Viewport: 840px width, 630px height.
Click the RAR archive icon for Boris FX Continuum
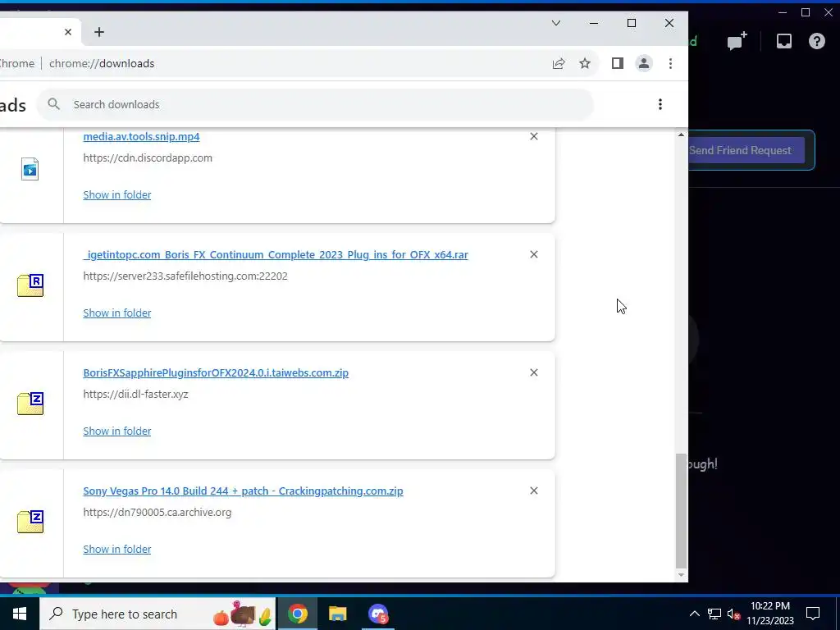point(30,285)
